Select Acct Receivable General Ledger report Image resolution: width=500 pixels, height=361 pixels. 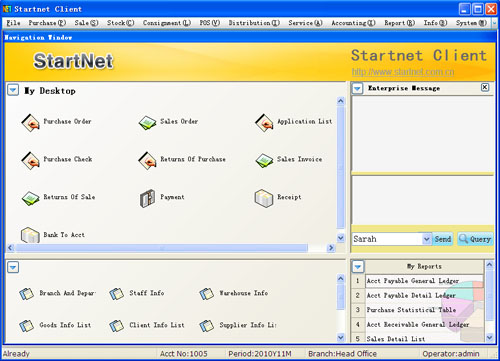pyautogui.click(x=424, y=324)
